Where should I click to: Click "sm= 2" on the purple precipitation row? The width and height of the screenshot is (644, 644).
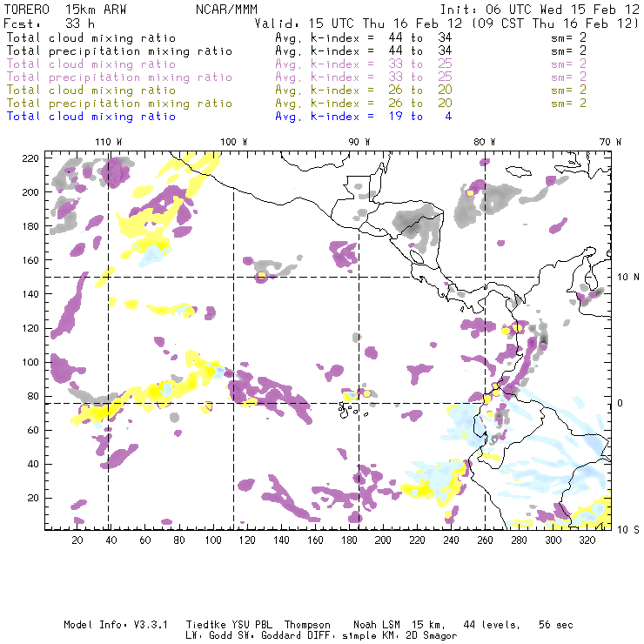[569, 77]
